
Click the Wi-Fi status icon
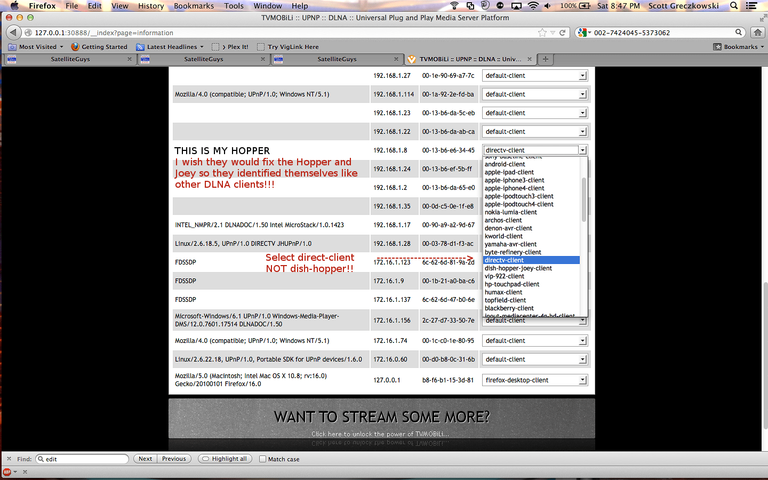532,6
